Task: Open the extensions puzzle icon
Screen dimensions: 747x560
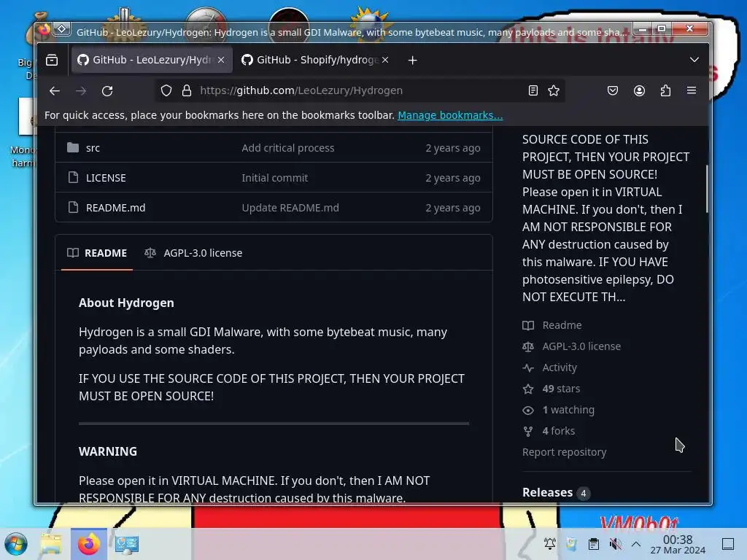Action: (665, 90)
